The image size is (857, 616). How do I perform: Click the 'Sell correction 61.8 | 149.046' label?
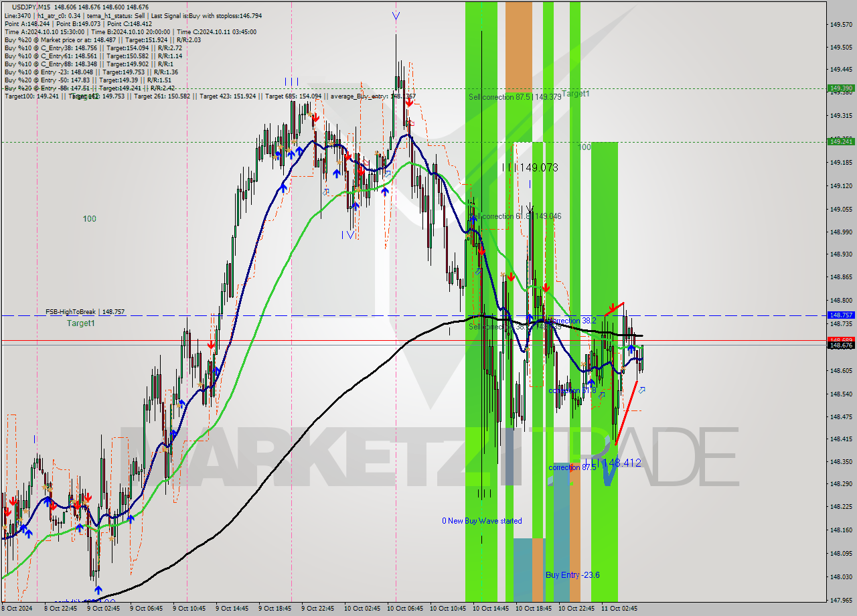pos(515,216)
